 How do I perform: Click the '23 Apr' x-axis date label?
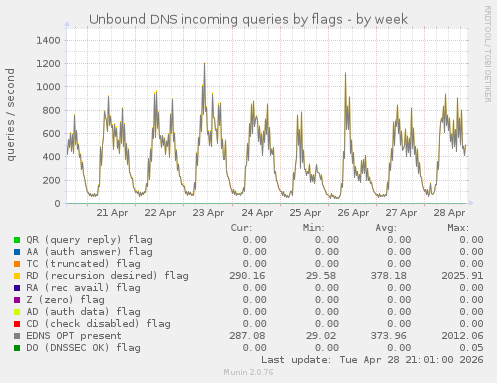click(x=208, y=213)
